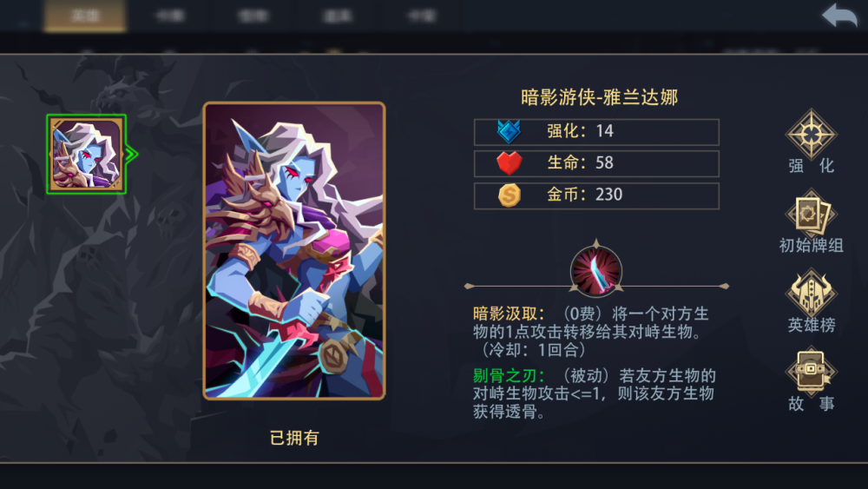
Task: Open the 初始牌组 starter deck icon
Action: coord(811,214)
